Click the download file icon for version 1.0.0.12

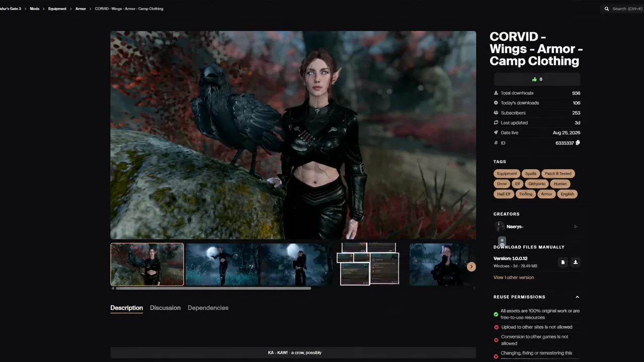(575, 262)
